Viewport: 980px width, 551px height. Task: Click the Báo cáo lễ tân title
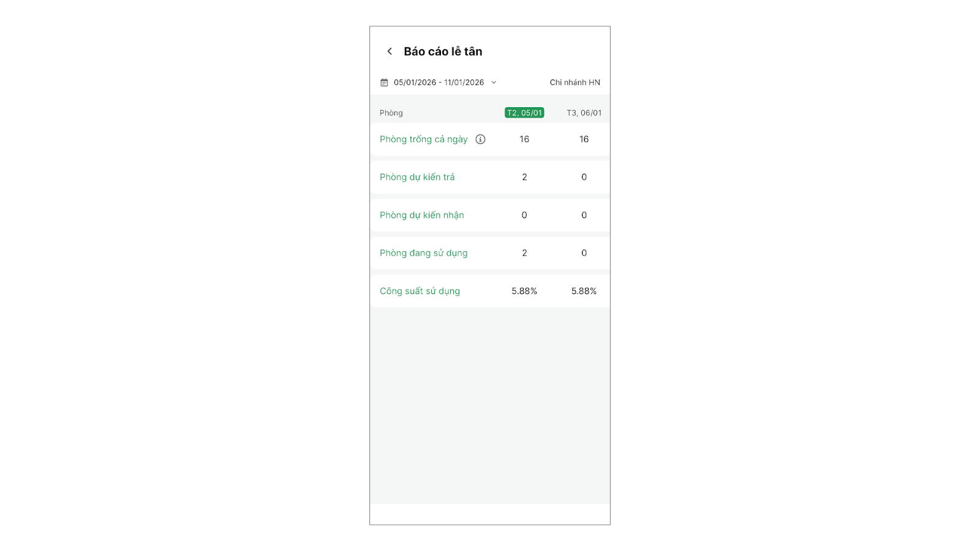click(x=443, y=51)
